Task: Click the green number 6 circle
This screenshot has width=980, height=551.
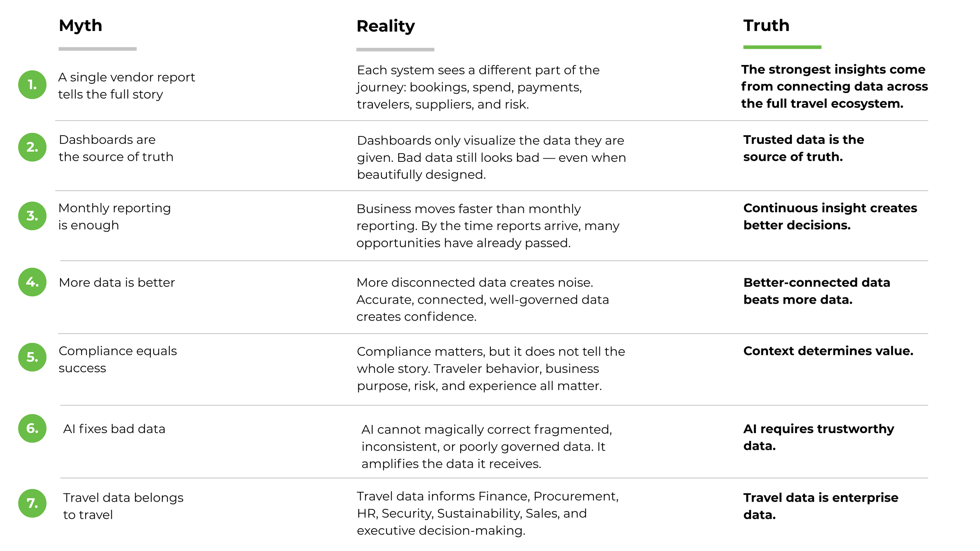Action: pyautogui.click(x=32, y=428)
